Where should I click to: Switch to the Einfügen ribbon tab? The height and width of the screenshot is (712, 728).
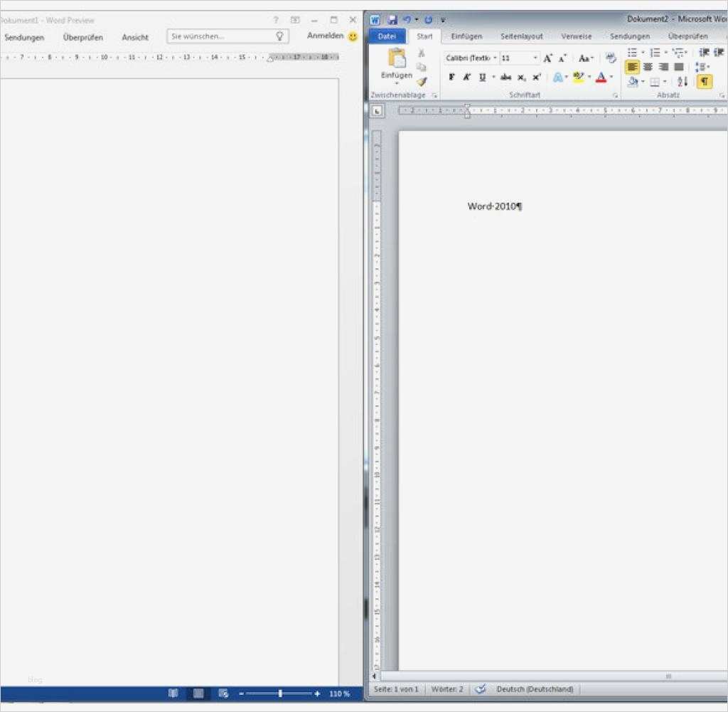[x=467, y=36]
